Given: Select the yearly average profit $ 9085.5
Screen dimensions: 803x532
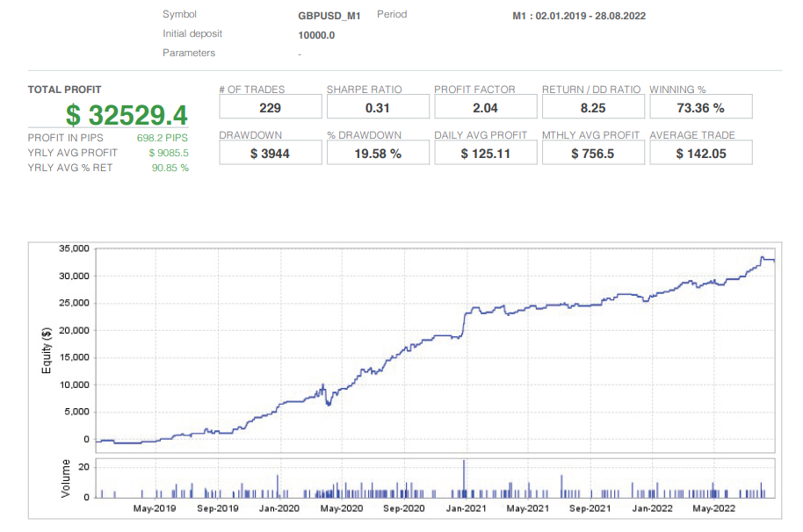Looking at the screenshot, I should (169, 153).
